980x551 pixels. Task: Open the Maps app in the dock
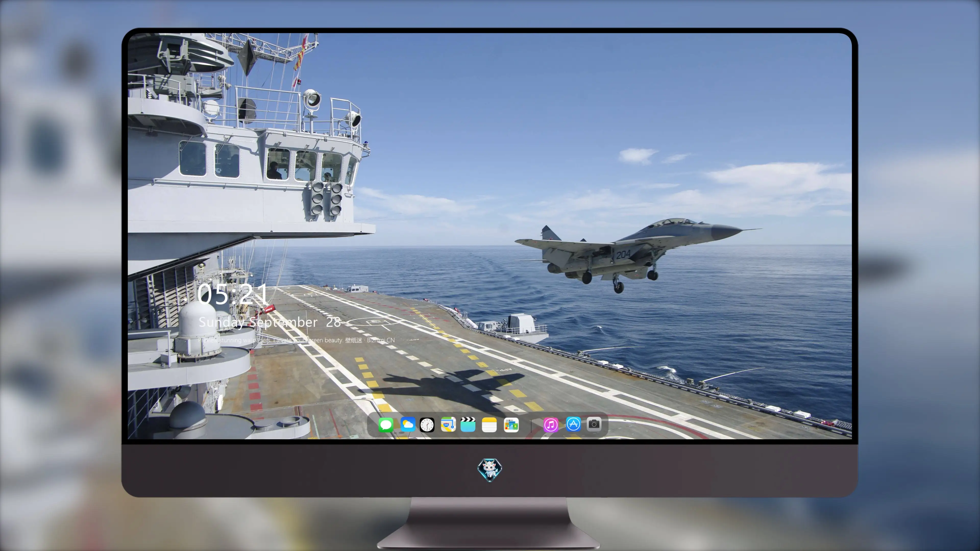pyautogui.click(x=448, y=425)
